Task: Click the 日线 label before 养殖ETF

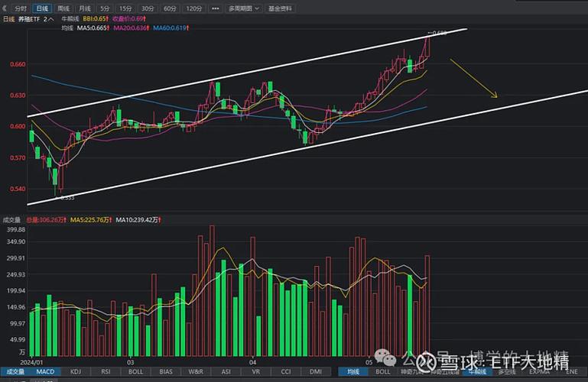Action: [x=8, y=19]
